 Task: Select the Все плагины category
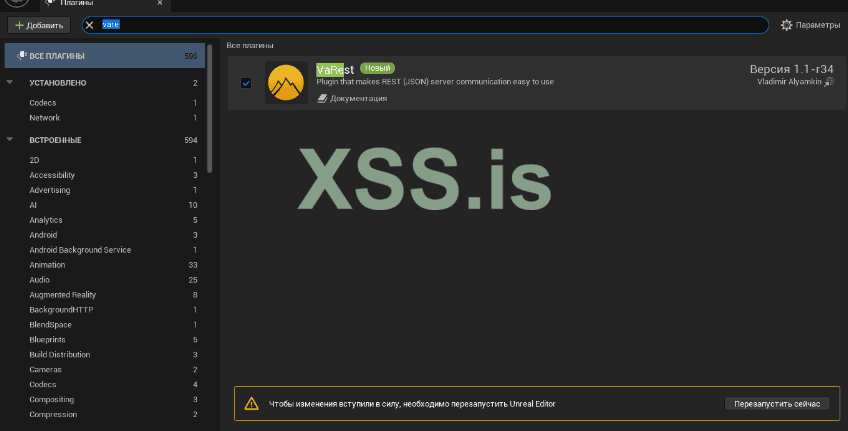pos(105,56)
